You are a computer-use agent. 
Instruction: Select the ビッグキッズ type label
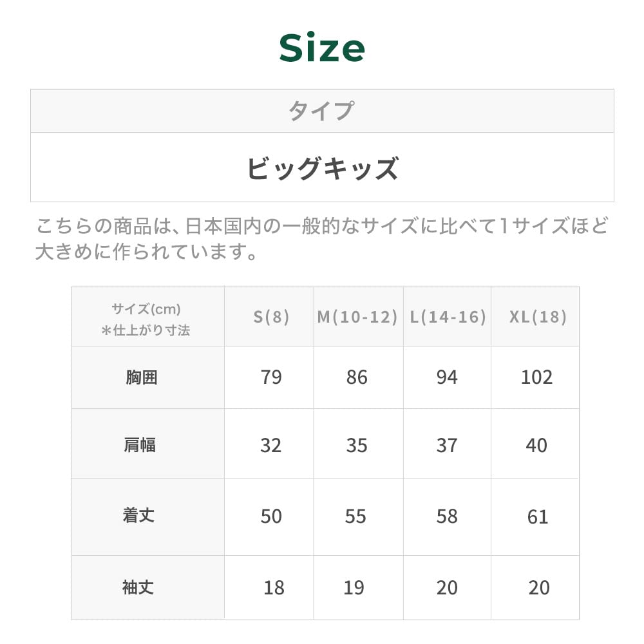[322, 169]
